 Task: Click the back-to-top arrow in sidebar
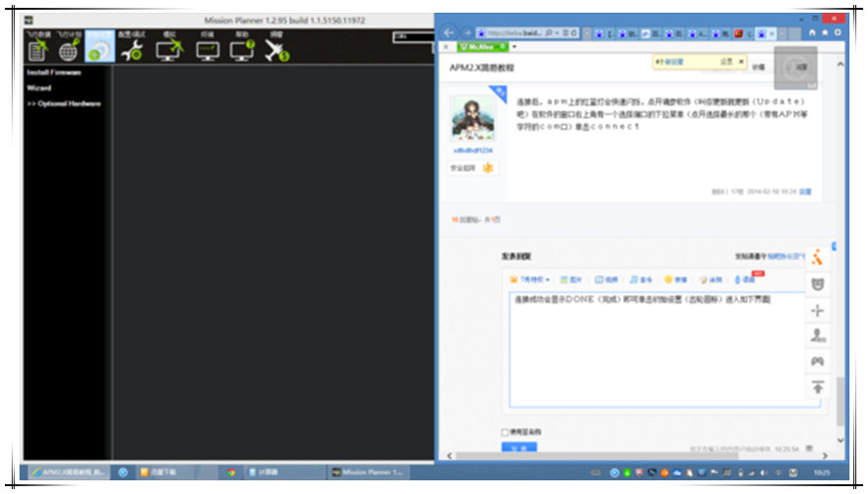[x=817, y=387]
